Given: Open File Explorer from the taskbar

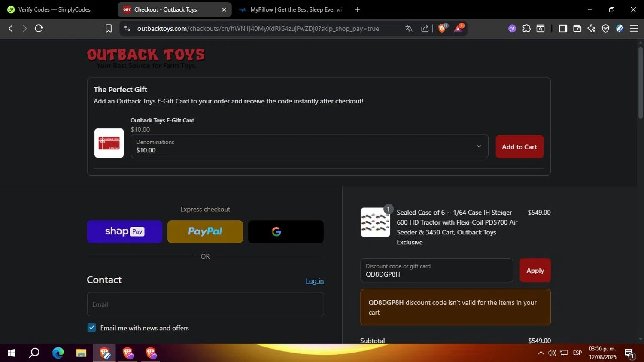Looking at the screenshot, I should pos(81,353).
